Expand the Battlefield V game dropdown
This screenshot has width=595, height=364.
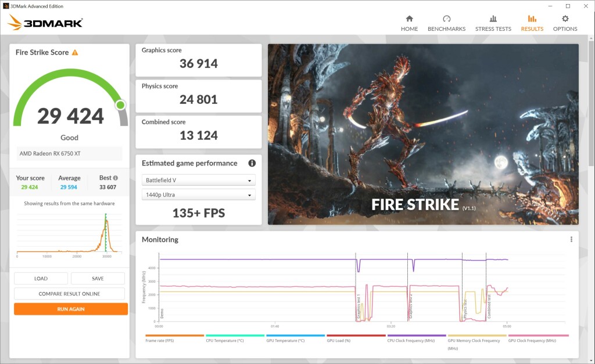(198, 181)
